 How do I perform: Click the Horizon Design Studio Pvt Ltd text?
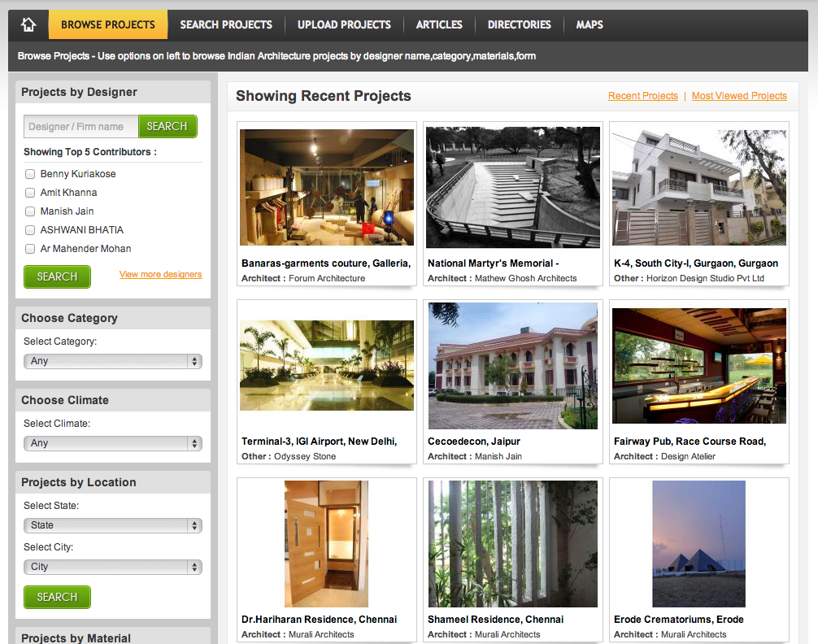click(705, 279)
